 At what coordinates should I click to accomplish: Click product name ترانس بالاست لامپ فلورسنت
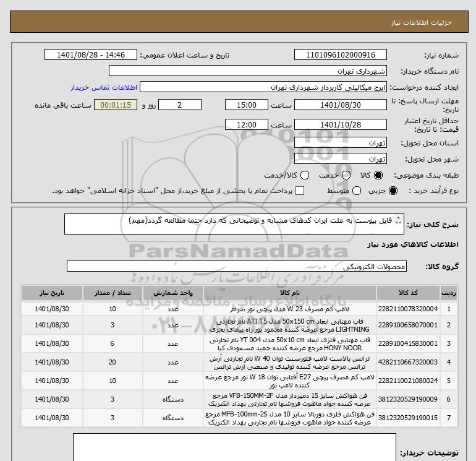pos(290,362)
